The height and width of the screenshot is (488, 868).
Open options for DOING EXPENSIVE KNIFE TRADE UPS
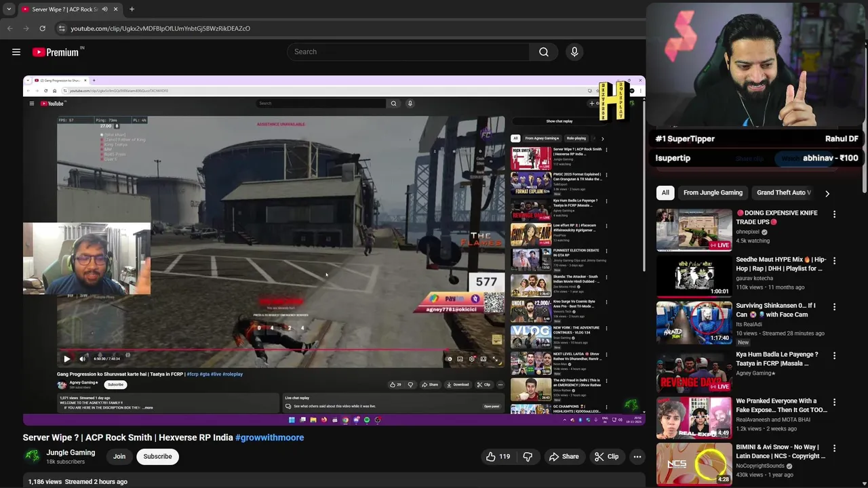pos(834,214)
